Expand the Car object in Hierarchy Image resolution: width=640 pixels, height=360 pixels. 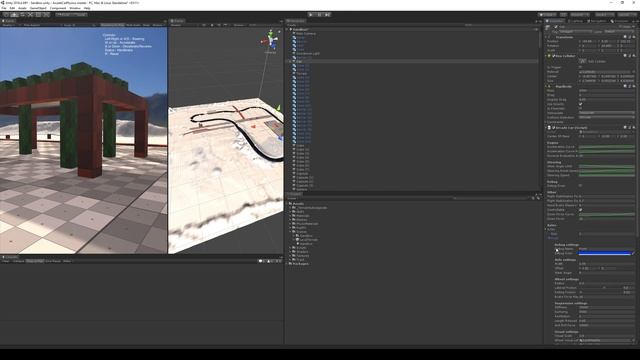291,61
